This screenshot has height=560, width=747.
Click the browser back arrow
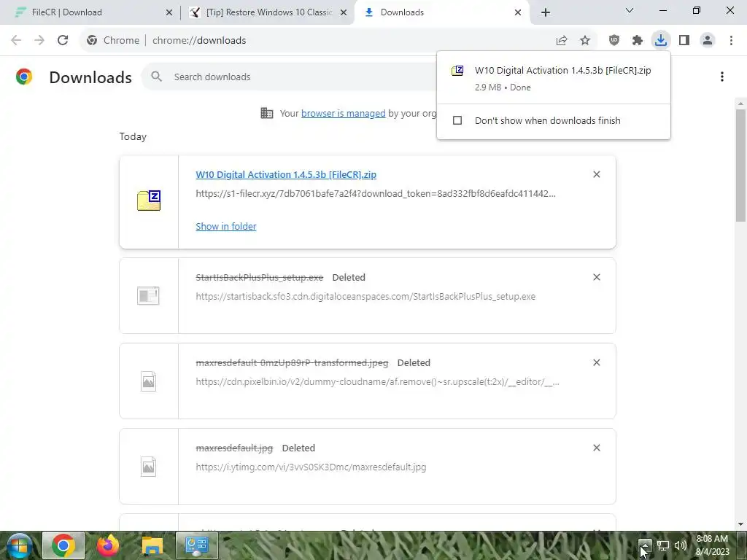(x=16, y=40)
